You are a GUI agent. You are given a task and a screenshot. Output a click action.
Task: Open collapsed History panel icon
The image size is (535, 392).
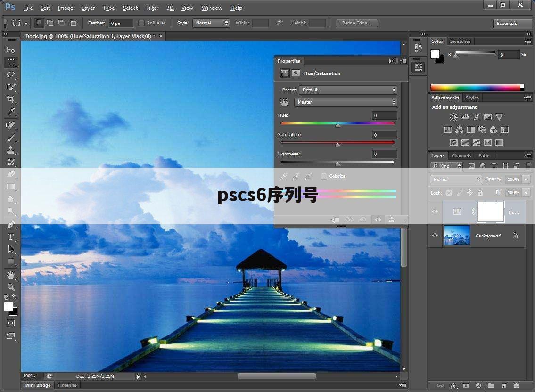click(418, 48)
